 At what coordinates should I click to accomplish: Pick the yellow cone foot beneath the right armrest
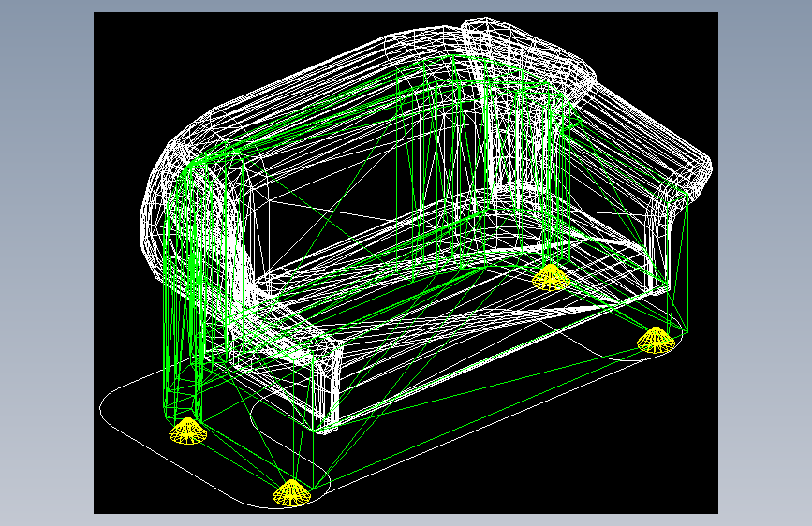click(x=657, y=340)
